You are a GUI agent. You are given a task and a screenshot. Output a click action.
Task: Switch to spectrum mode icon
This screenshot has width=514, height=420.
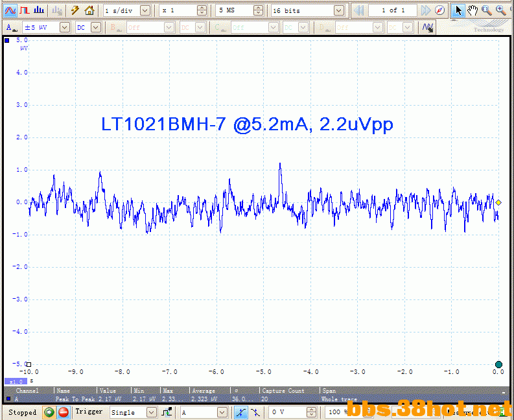[39, 10]
